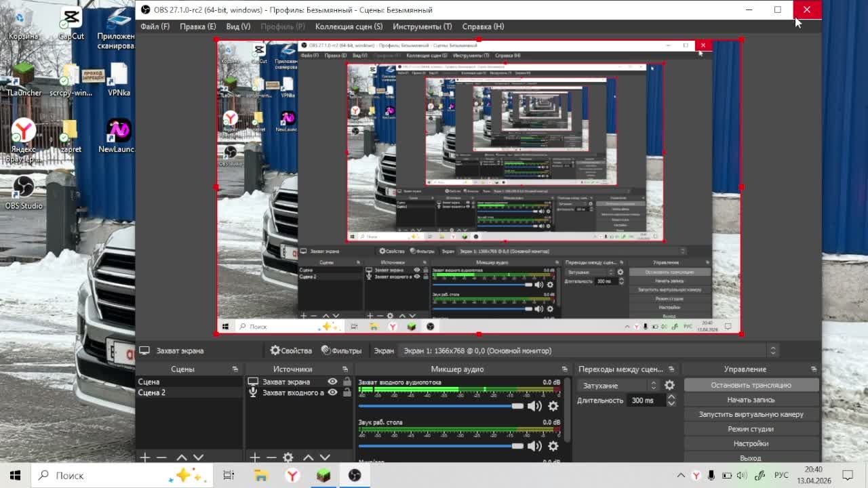Unlock the Захват экрана source
Screen dimensions: 868x488
coord(347,382)
